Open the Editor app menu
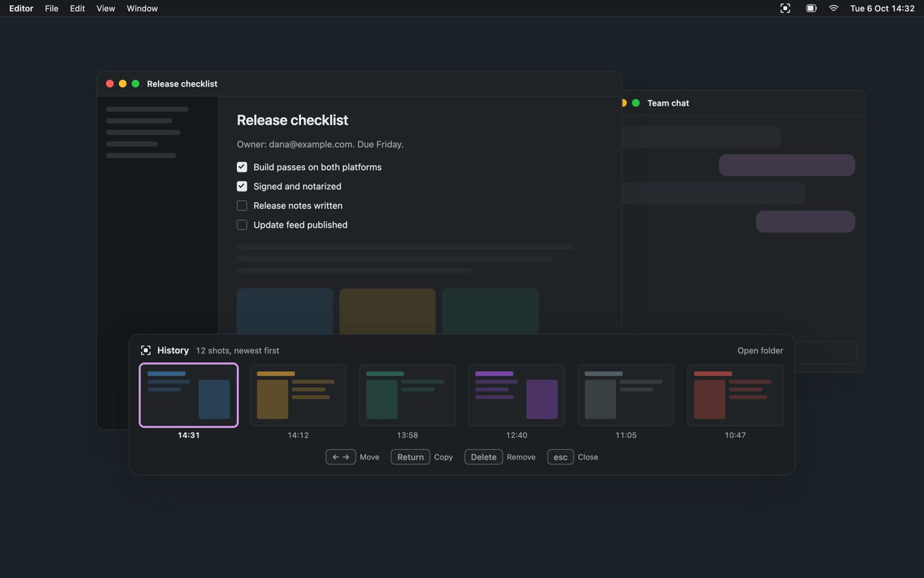The width and height of the screenshot is (924, 578). click(21, 9)
